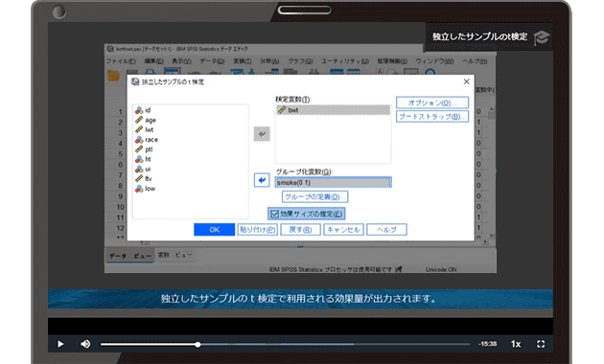This screenshot has height=364, width=604.
Task: Open the 分析 menu
Action: tap(269, 61)
